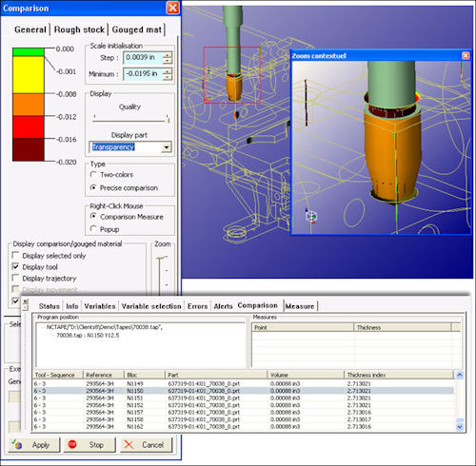The image size is (476, 466).
Task: Select the Popup right-click option
Action: (93, 228)
